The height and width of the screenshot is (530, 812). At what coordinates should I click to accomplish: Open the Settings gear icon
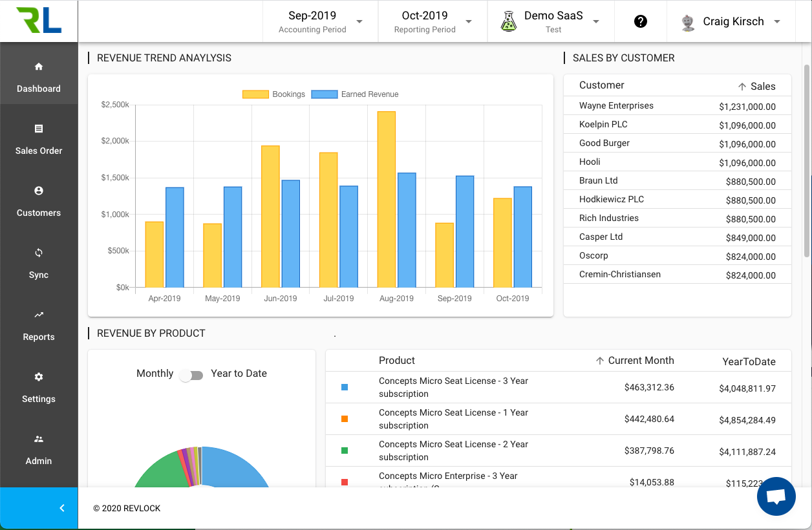[39, 377]
